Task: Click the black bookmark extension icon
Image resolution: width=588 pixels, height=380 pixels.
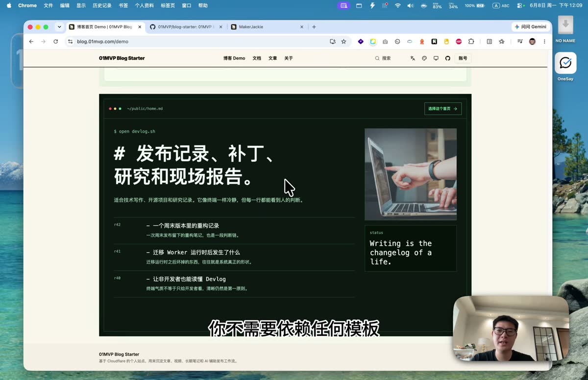Action: coord(434,42)
